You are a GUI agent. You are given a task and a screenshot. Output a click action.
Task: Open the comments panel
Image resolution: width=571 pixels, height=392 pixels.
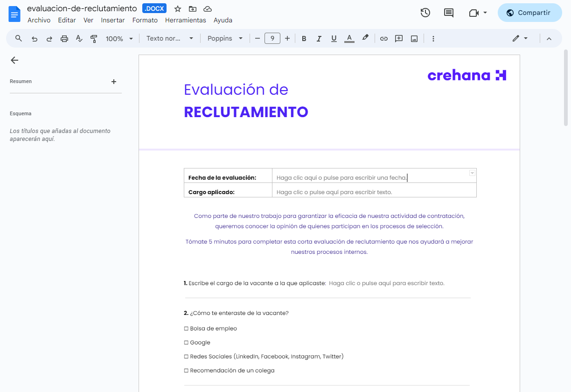point(448,13)
